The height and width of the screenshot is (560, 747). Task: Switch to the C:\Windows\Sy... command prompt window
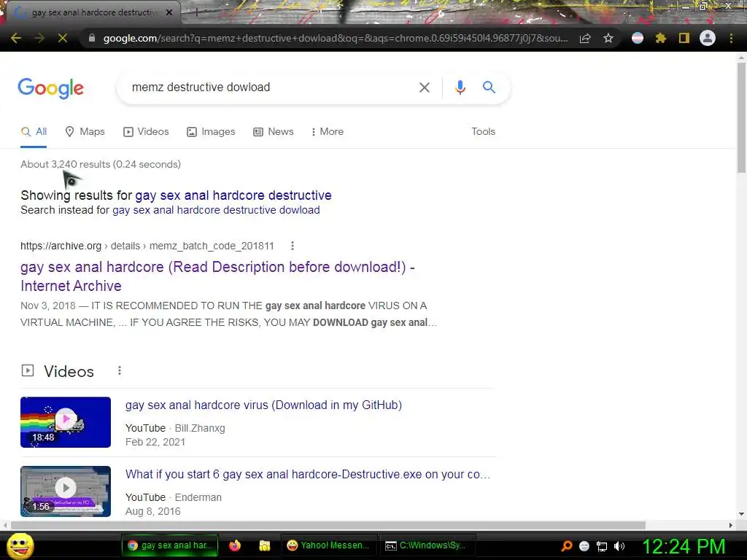tap(426, 545)
